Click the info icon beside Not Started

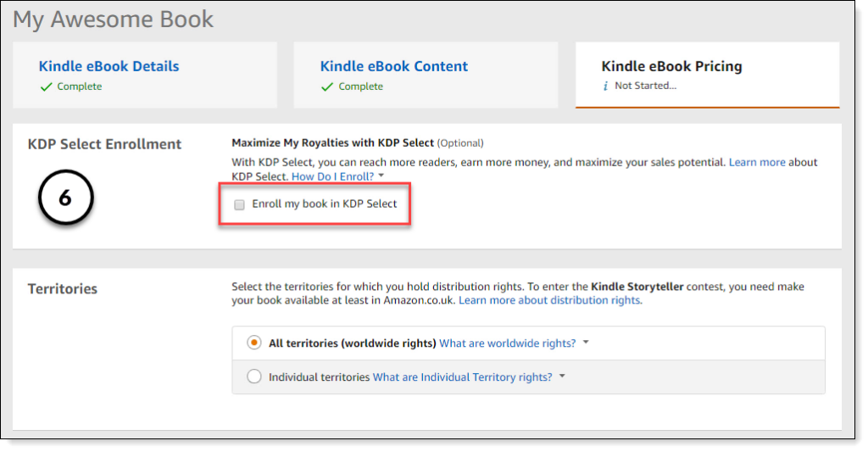[605, 86]
